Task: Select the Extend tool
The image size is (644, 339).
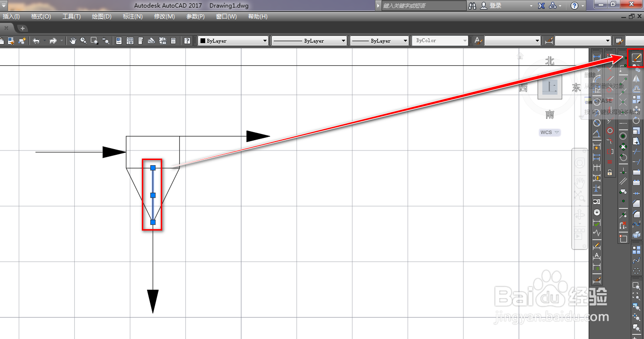Action: (x=636, y=161)
